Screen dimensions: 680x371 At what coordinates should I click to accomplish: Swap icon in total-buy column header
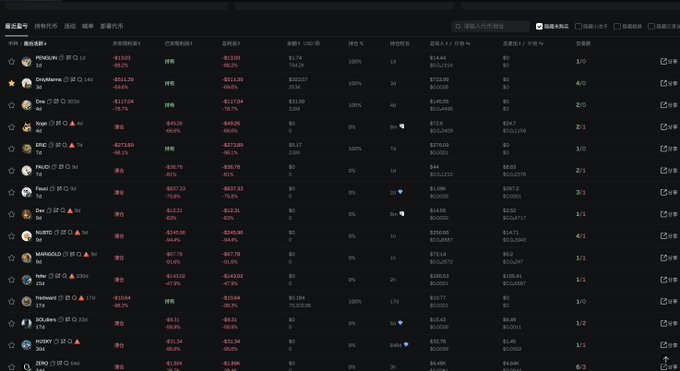(x=468, y=43)
